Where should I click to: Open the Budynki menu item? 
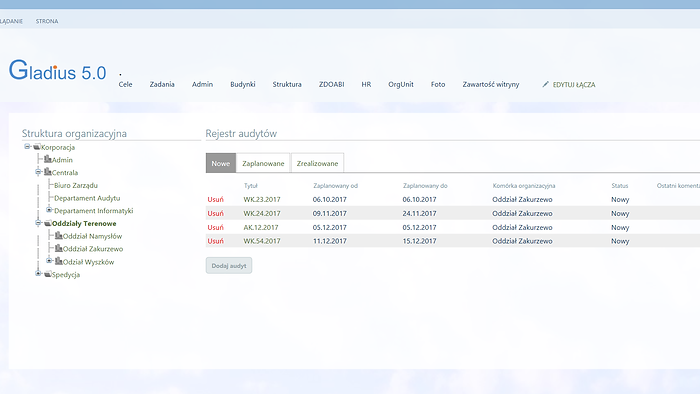pos(243,84)
